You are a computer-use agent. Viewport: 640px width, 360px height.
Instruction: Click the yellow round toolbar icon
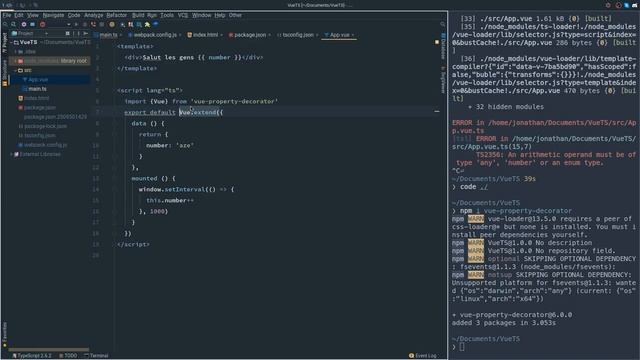112,24
